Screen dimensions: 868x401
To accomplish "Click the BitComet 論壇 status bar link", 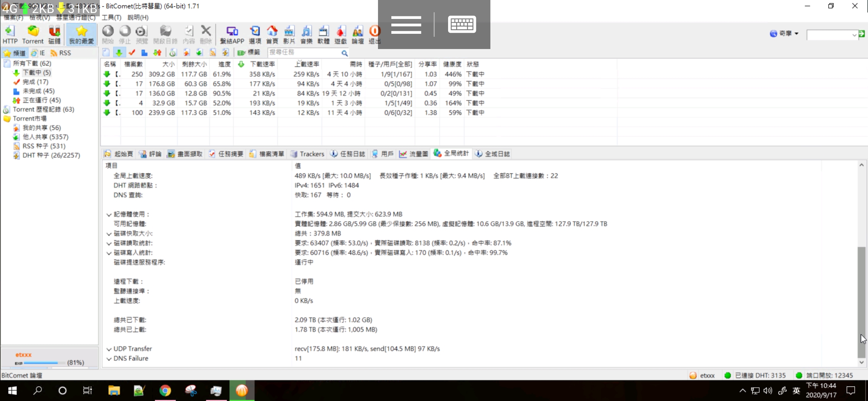I will [22, 375].
